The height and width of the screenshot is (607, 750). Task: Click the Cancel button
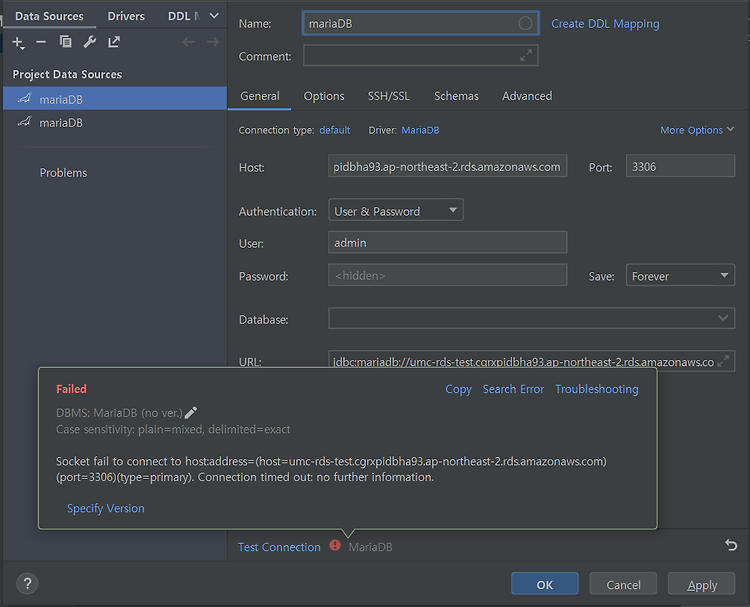(623, 584)
